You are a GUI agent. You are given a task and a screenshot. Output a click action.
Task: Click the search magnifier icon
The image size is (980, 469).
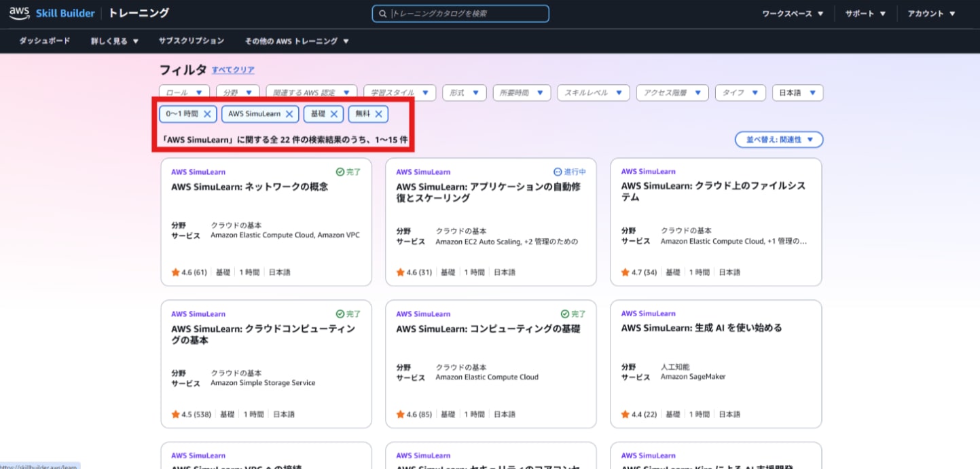383,14
